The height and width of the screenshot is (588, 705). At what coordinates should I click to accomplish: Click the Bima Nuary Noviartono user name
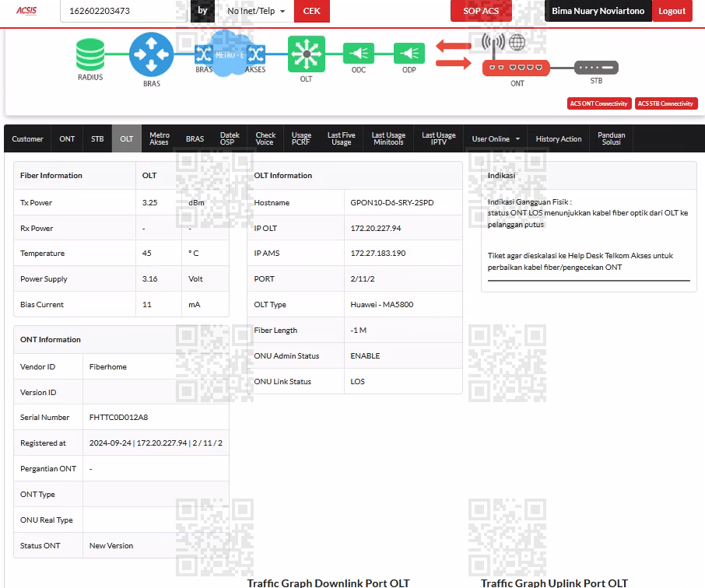point(598,11)
